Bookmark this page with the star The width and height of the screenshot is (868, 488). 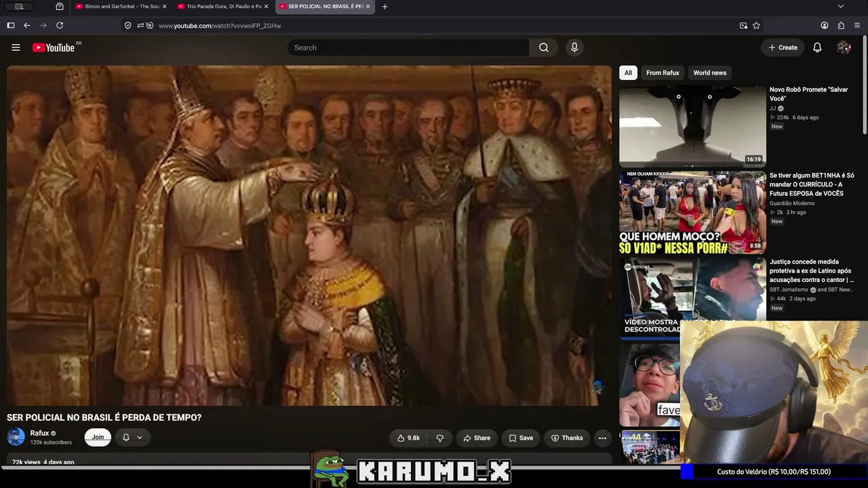(x=756, y=26)
